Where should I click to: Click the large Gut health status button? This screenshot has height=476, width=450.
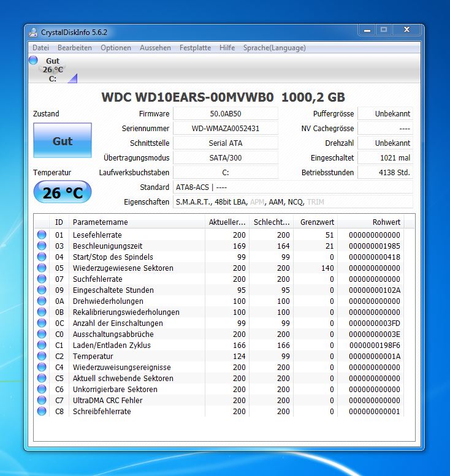tap(63, 140)
